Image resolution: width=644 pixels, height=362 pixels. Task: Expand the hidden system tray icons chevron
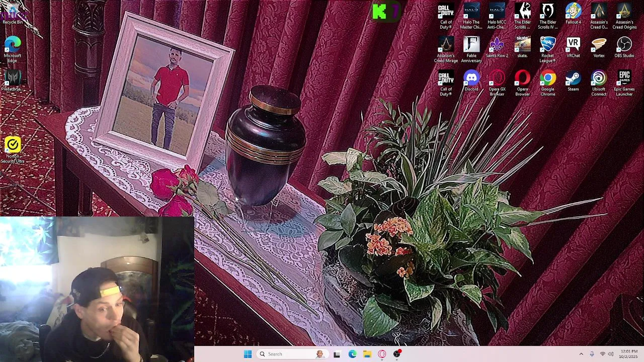pos(581,354)
